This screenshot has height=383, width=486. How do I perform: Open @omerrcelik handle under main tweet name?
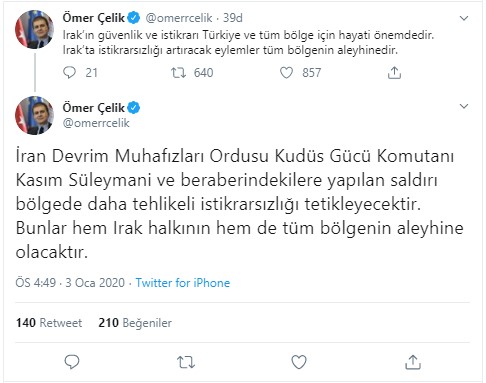pyautogui.click(x=96, y=123)
